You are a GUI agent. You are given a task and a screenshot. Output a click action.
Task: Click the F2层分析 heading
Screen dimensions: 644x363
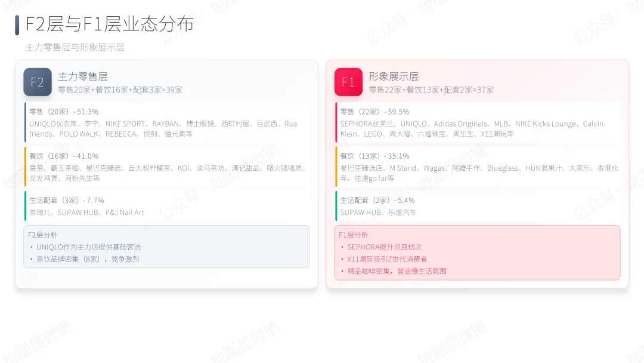tap(43, 235)
